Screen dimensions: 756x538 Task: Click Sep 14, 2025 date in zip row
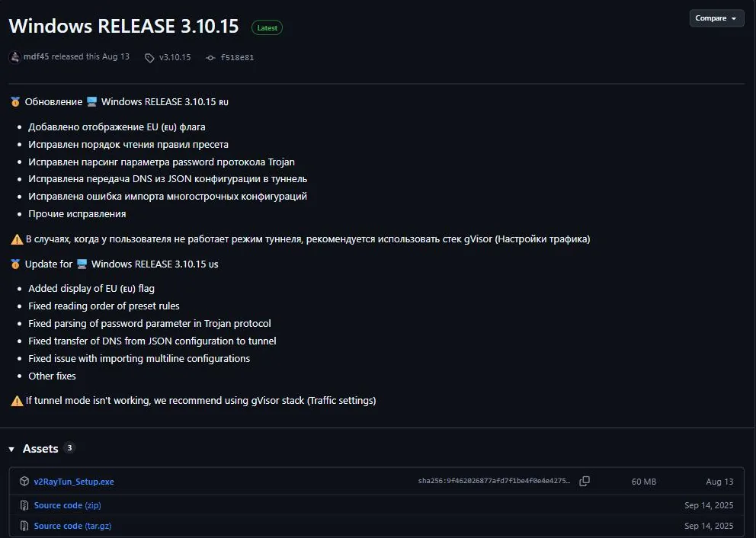tap(709, 505)
